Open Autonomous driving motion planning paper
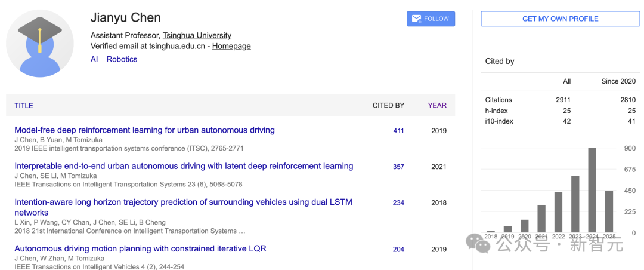The width and height of the screenshot is (644, 270). (x=140, y=248)
